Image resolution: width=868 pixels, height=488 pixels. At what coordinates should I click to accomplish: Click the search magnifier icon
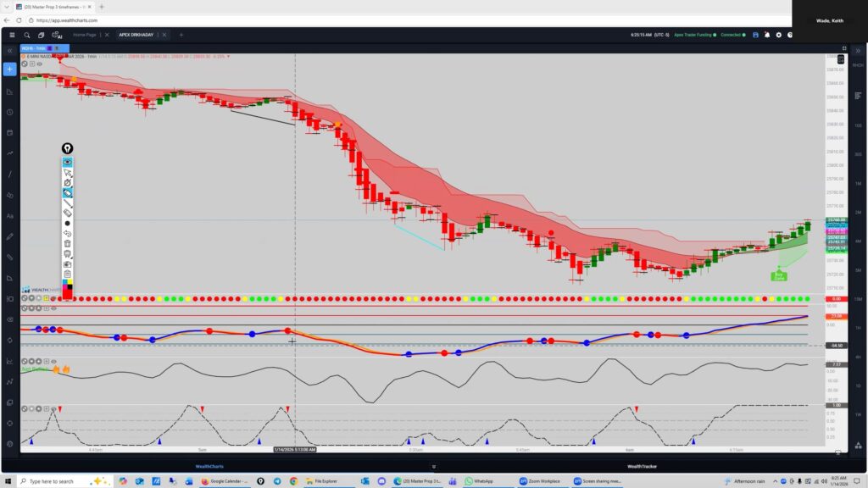point(27,35)
